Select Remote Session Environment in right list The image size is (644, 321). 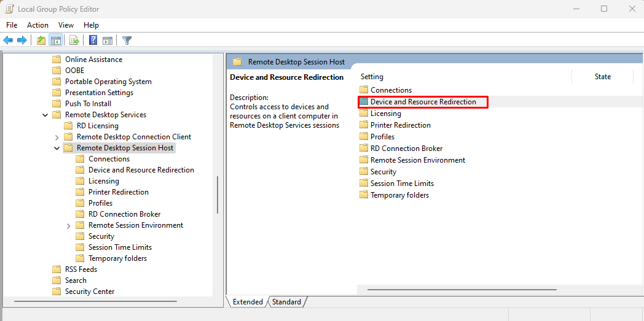(x=418, y=160)
